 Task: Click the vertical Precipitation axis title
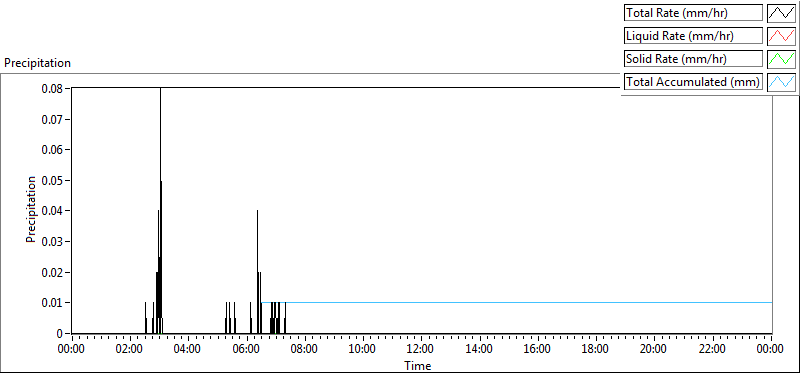(x=31, y=210)
